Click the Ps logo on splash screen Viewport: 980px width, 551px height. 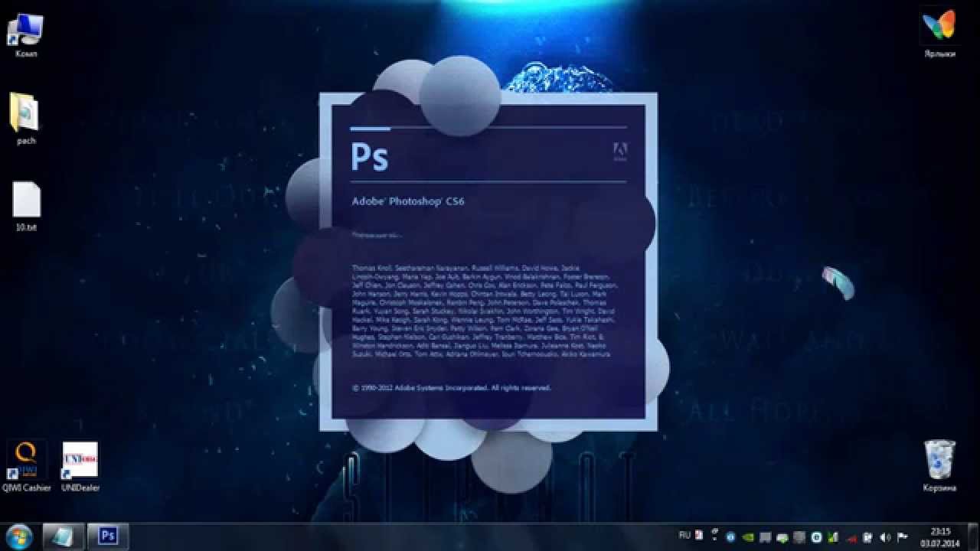tap(370, 155)
